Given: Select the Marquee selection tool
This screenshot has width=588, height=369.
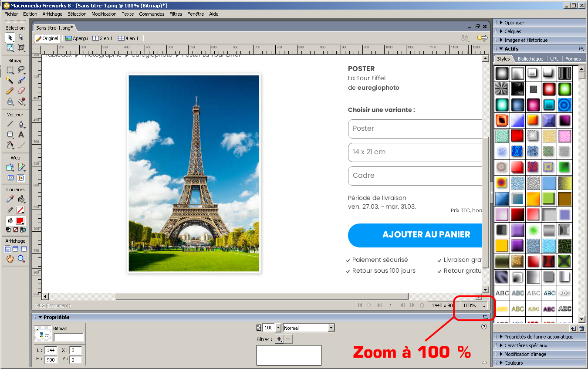Looking at the screenshot, I should click(10, 70).
